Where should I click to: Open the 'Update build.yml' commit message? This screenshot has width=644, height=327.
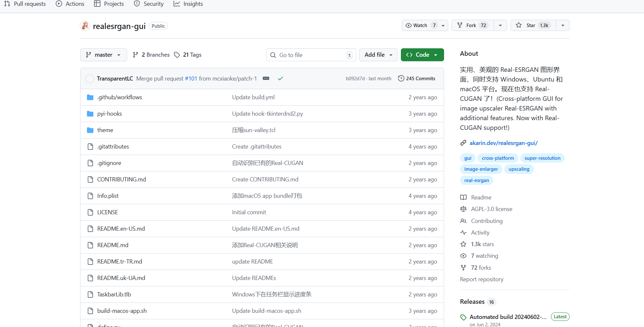(253, 97)
